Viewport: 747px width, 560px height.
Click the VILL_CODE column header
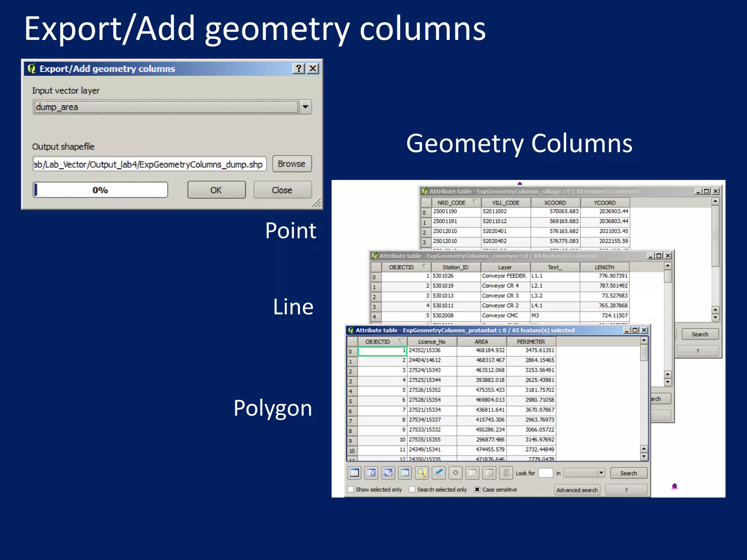(506, 202)
